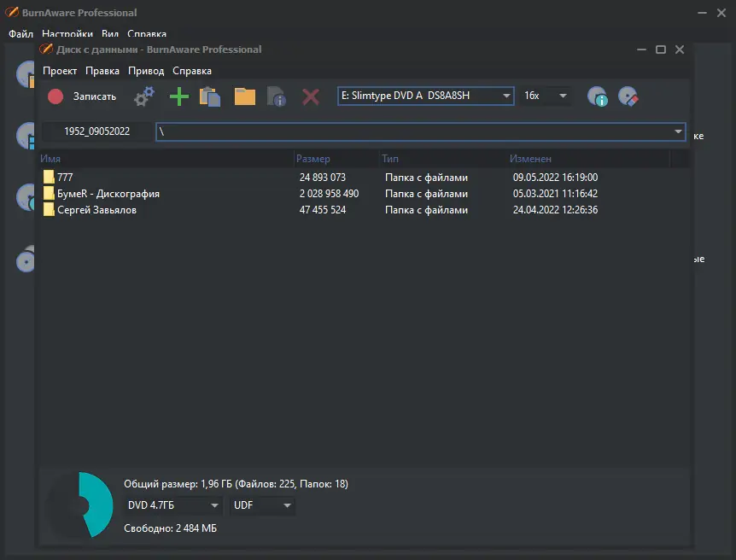736x560 pixels.
Task: Click date 09.05.2022 16:19:00
Action: pos(555,178)
